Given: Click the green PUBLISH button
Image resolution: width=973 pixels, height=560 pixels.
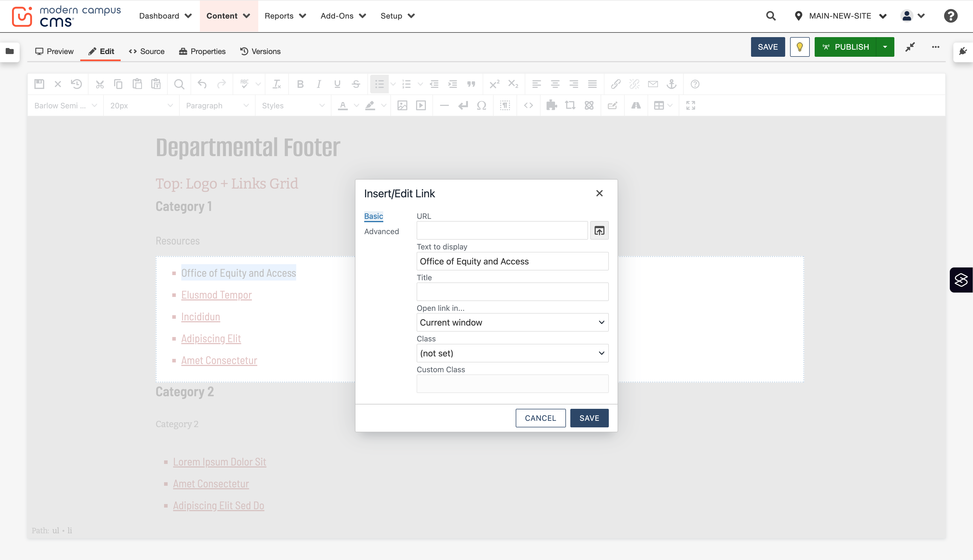Looking at the screenshot, I should click(x=845, y=47).
